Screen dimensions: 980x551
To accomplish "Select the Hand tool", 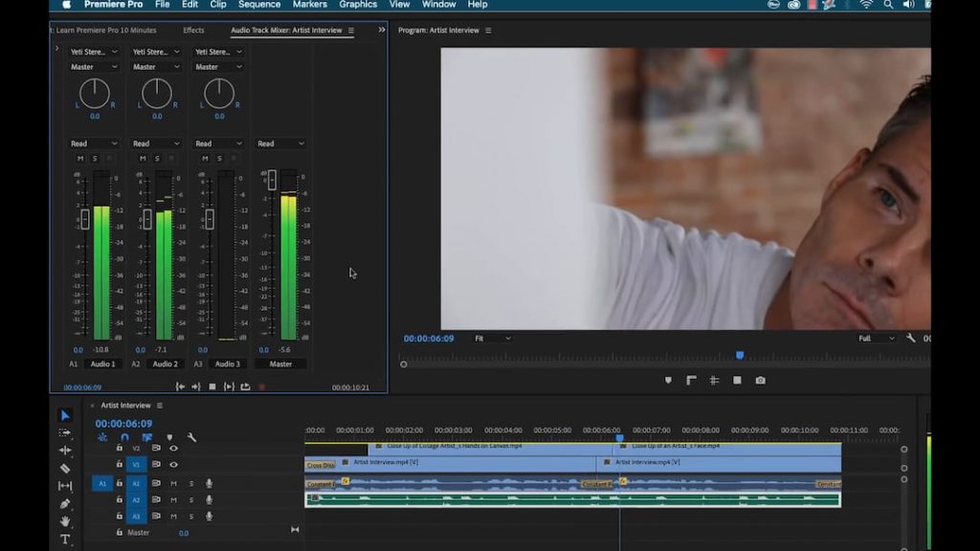I will (65, 520).
